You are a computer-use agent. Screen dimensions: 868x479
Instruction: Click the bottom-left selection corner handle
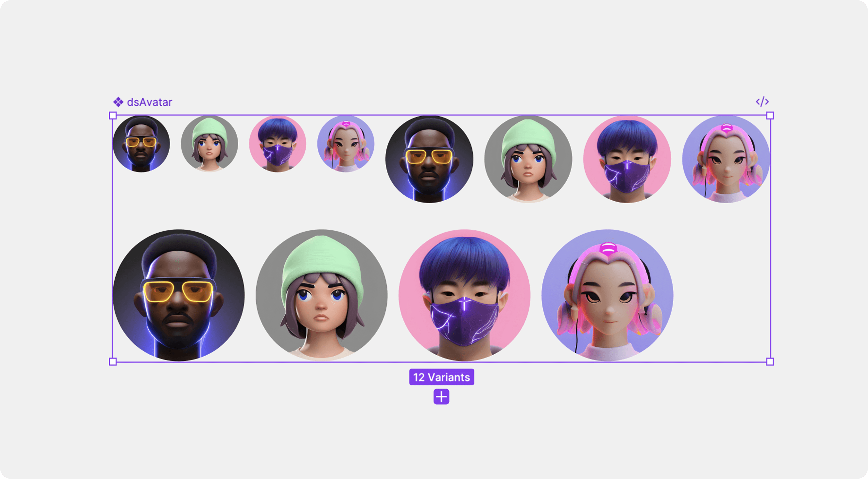113,361
